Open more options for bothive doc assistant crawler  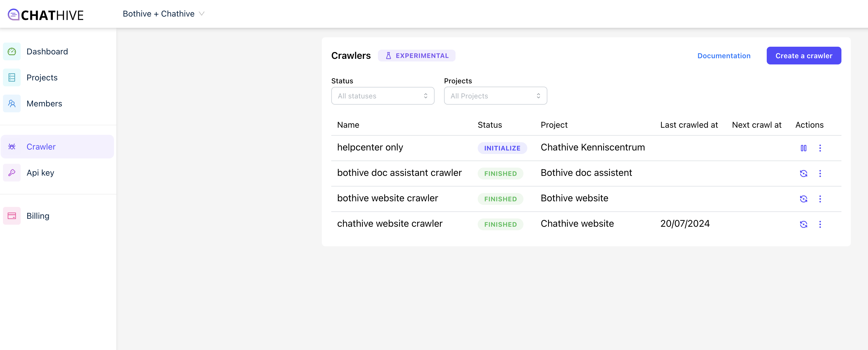tap(820, 174)
